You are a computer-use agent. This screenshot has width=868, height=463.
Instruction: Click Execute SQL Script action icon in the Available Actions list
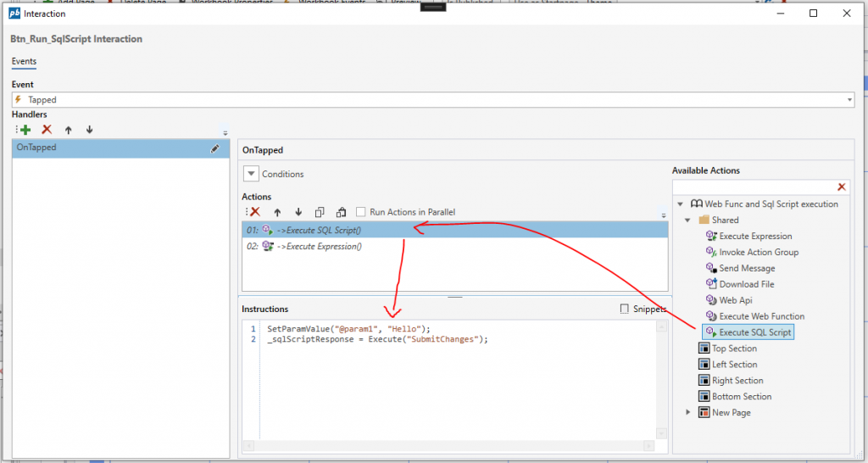coord(711,332)
